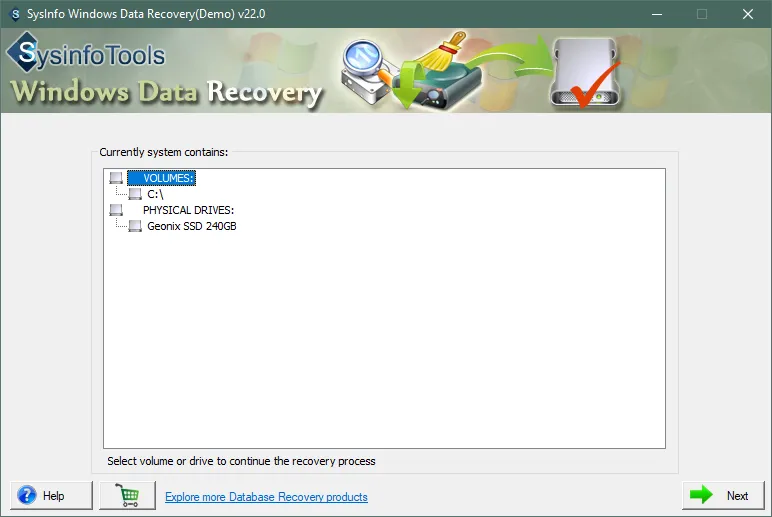Tick the PHYSICAL DRIVES: checkbox

116,210
